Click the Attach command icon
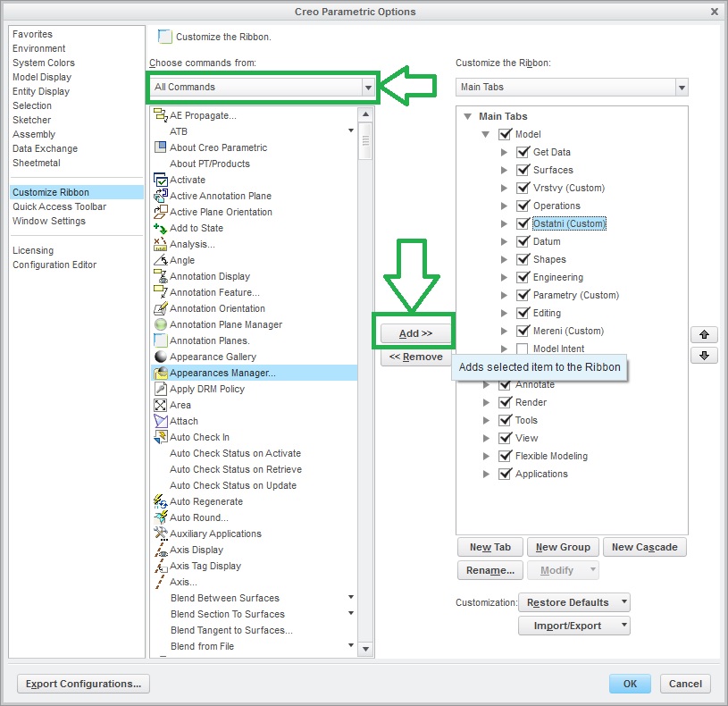The height and width of the screenshot is (706, 728). point(160,421)
